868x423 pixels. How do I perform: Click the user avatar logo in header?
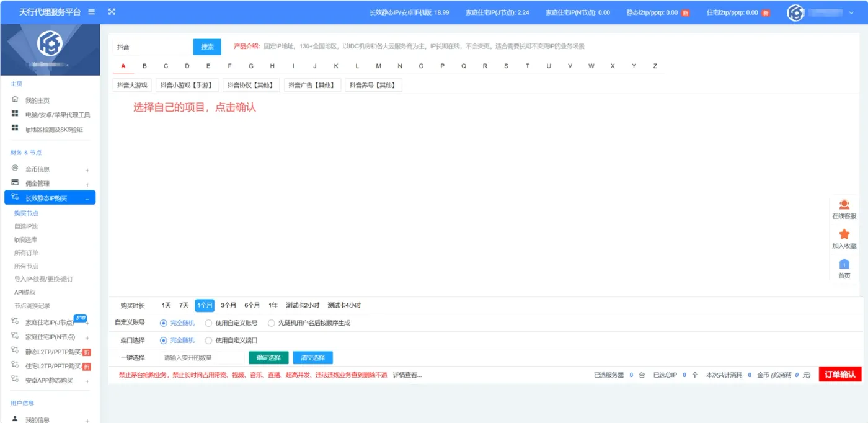coord(795,12)
